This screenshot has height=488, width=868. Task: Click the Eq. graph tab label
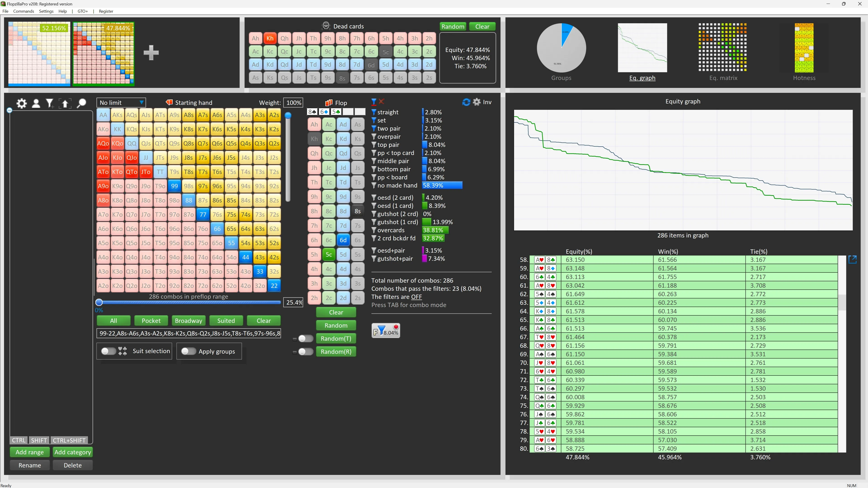(x=642, y=78)
